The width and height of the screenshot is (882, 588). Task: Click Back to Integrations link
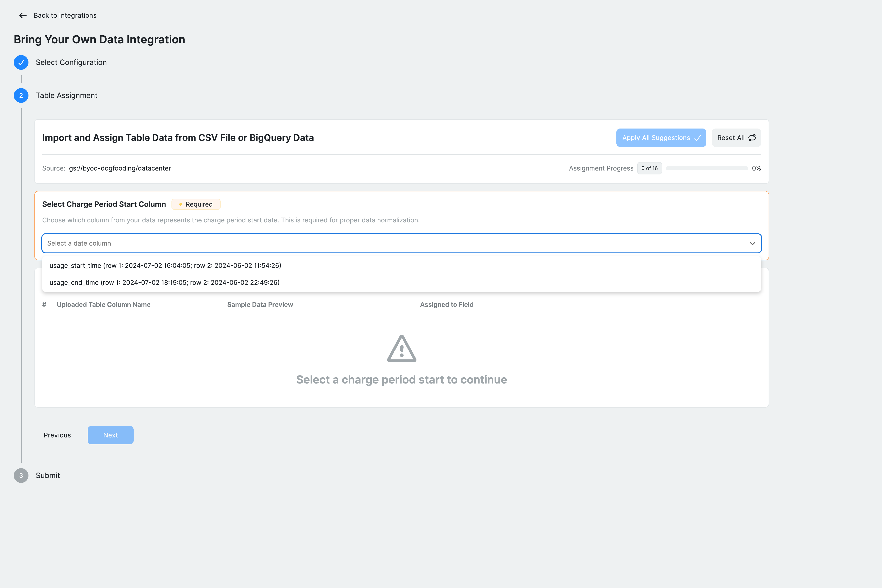(x=65, y=15)
